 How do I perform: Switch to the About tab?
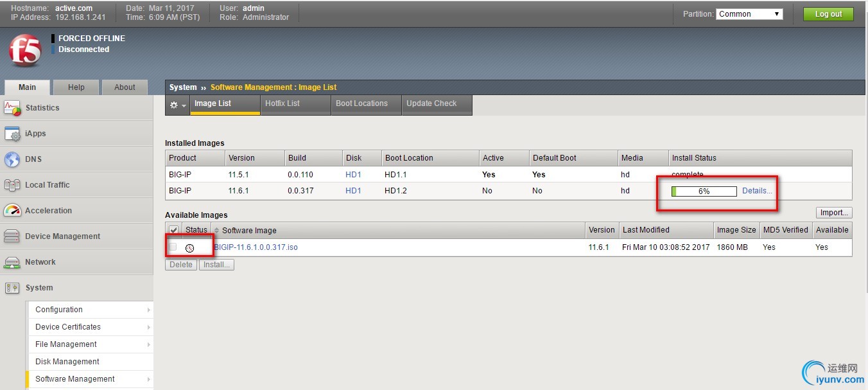[125, 87]
